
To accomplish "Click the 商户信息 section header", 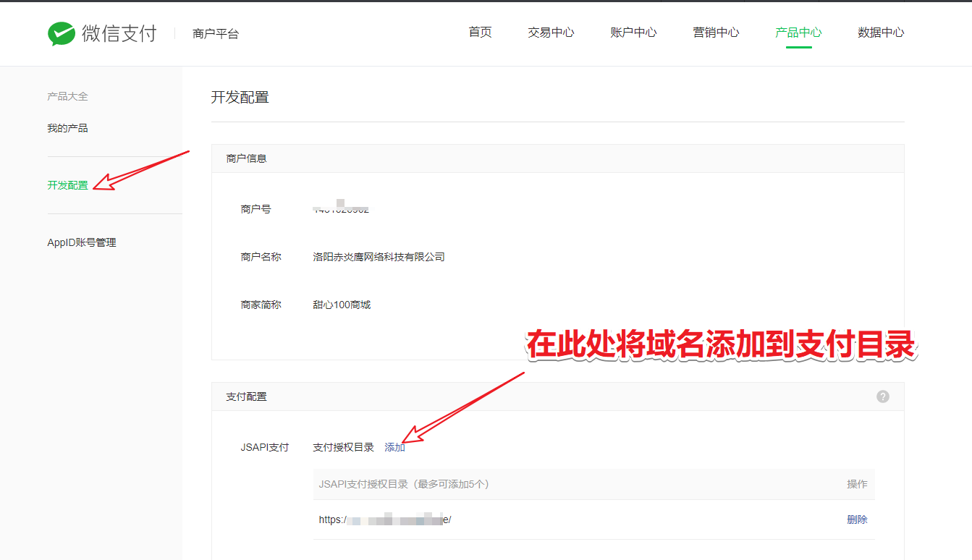I will [247, 158].
